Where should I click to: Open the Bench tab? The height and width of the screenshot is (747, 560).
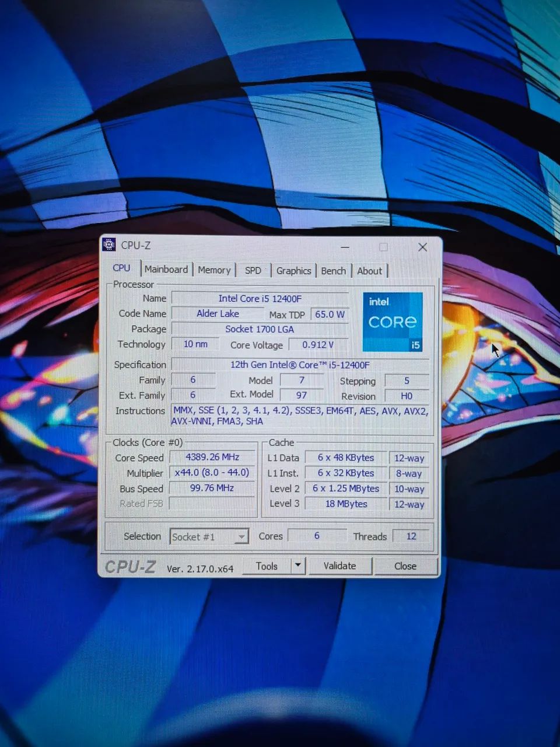click(334, 271)
